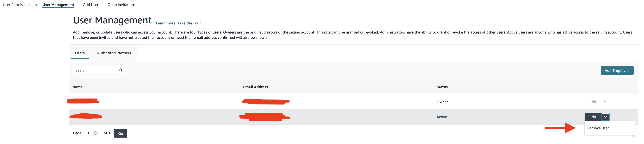644x144 pixels.
Task: Collapse the dropdown arrow on the Active user row
Action: [605, 117]
